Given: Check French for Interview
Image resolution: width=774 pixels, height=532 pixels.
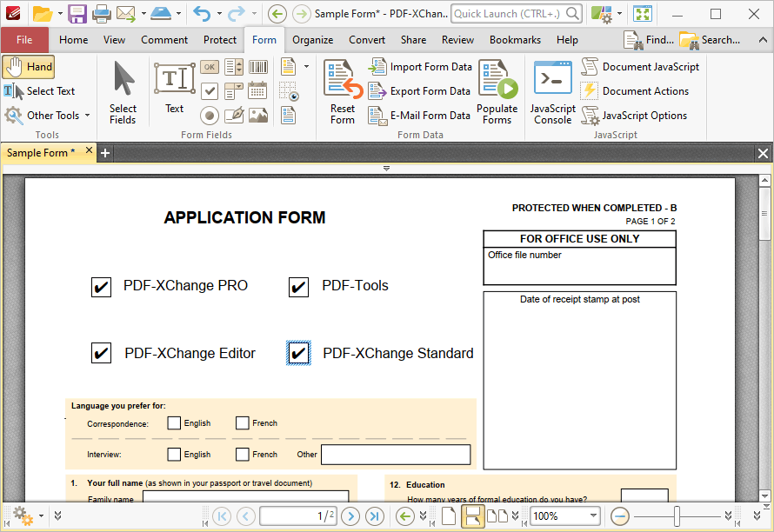Looking at the screenshot, I should pos(242,454).
